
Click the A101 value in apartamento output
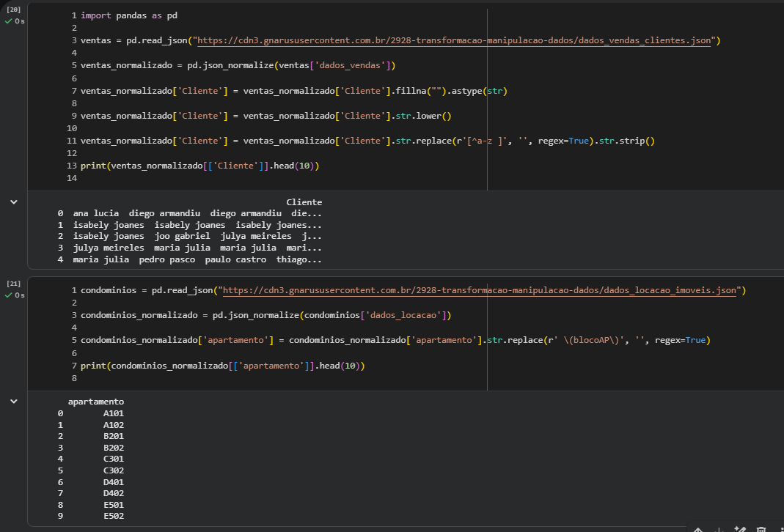(114, 413)
